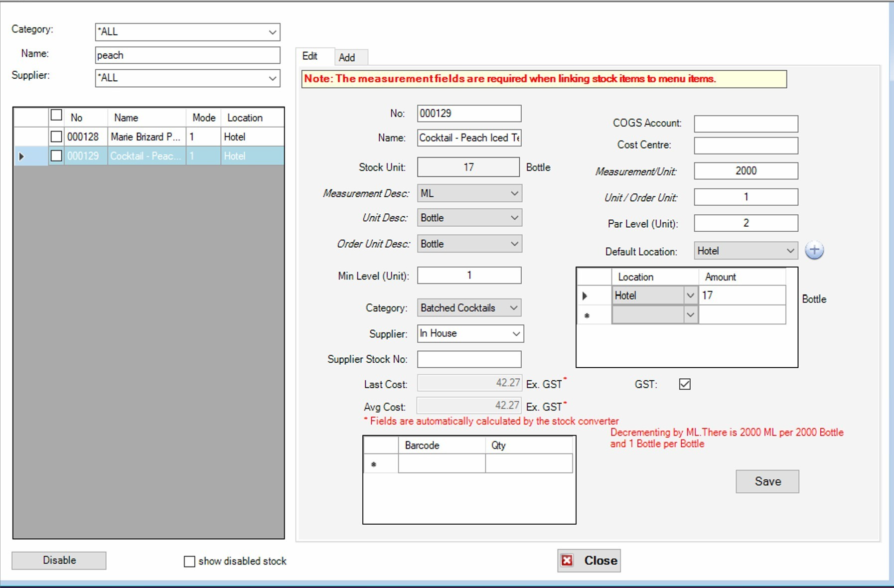894x588 pixels.
Task: Enable show disabled stock option
Action: coord(189,562)
